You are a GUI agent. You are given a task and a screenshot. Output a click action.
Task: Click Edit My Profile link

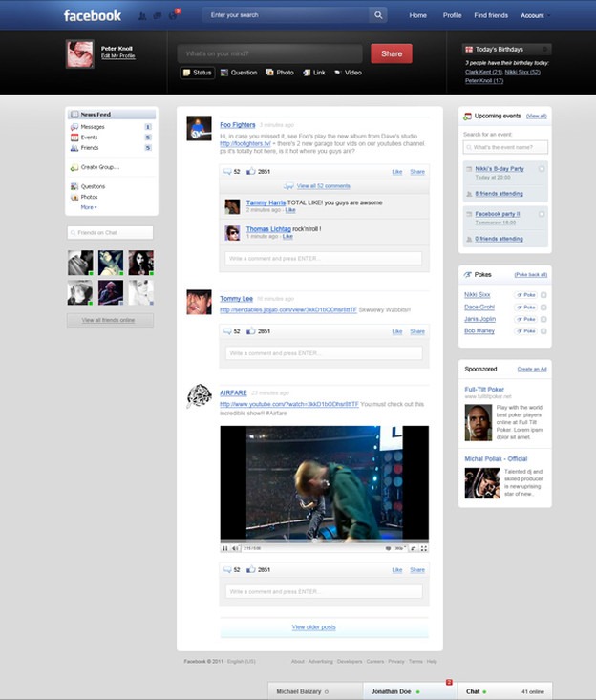tap(117, 56)
